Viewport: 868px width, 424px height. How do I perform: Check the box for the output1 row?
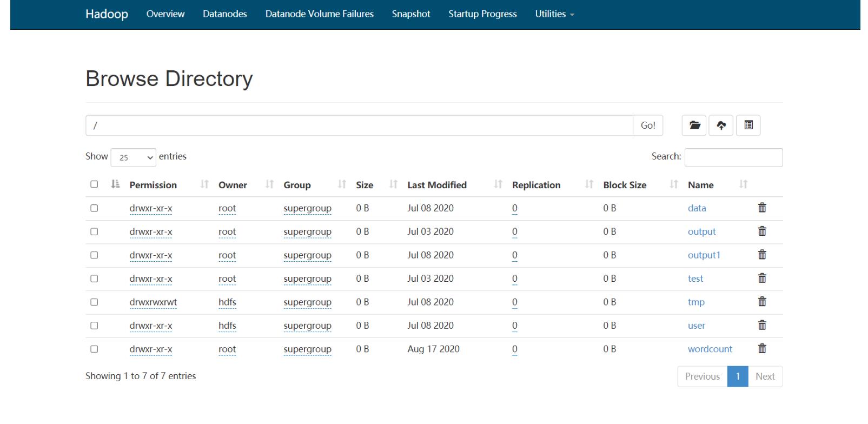(x=94, y=255)
